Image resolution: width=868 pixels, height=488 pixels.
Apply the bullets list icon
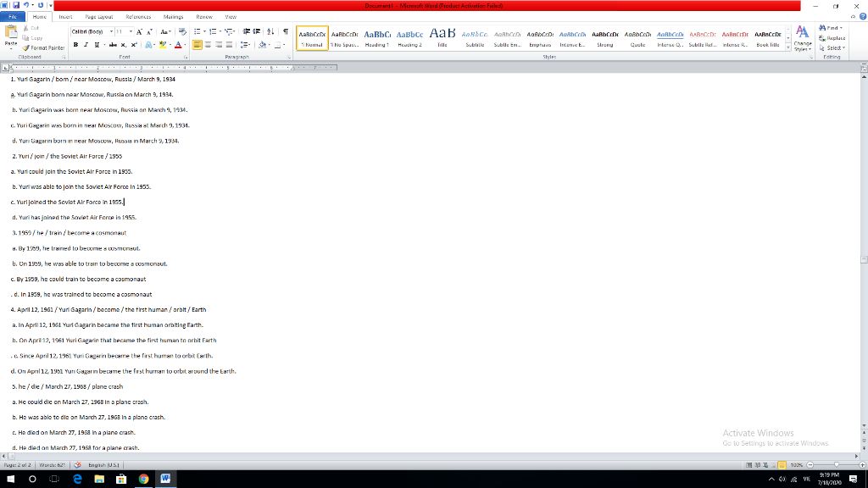[198, 31]
